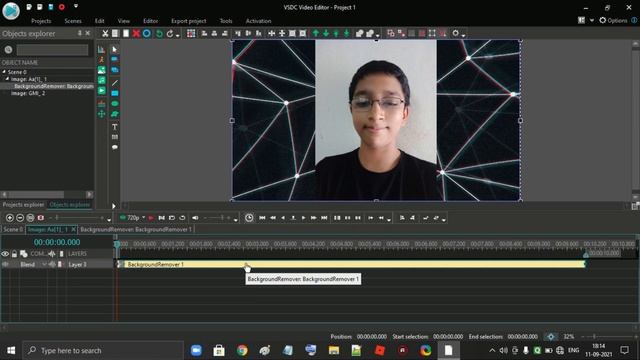Click the search icon in Objects explorer
This screenshot has height=360, width=640.
coord(8,50)
